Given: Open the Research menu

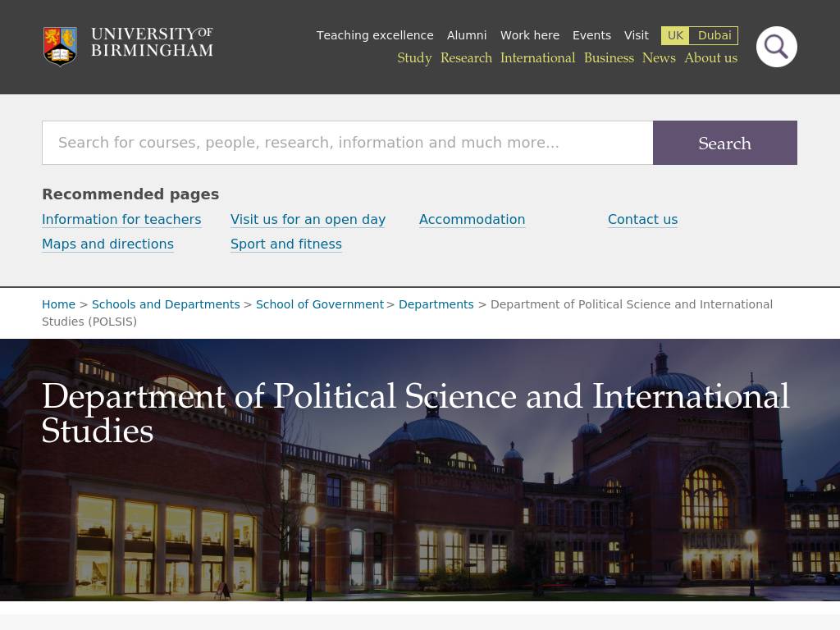Looking at the screenshot, I should (x=466, y=58).
